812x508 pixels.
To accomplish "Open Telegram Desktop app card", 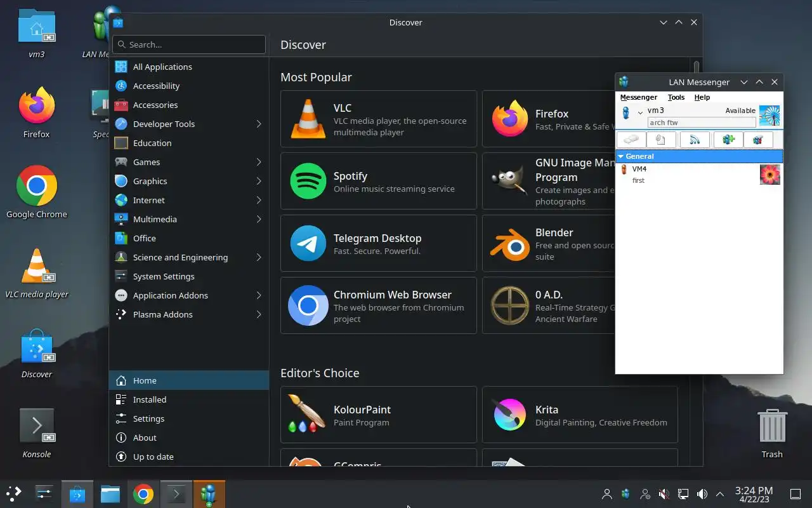I will tap(379, 243).
